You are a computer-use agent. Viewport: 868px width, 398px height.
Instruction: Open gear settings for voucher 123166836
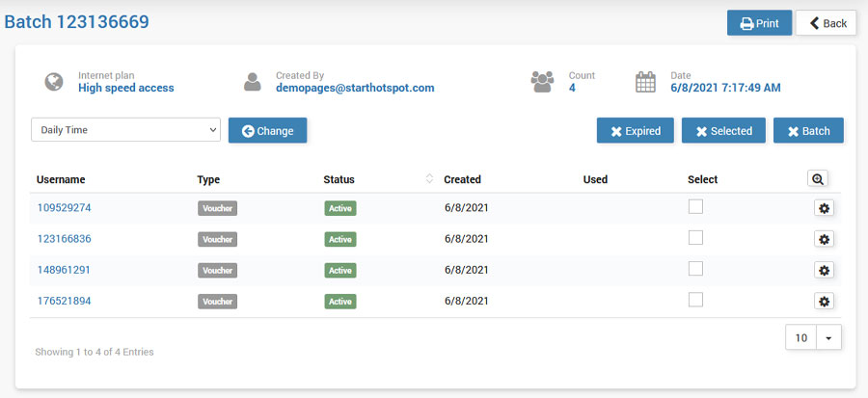(x=824, y=239)
